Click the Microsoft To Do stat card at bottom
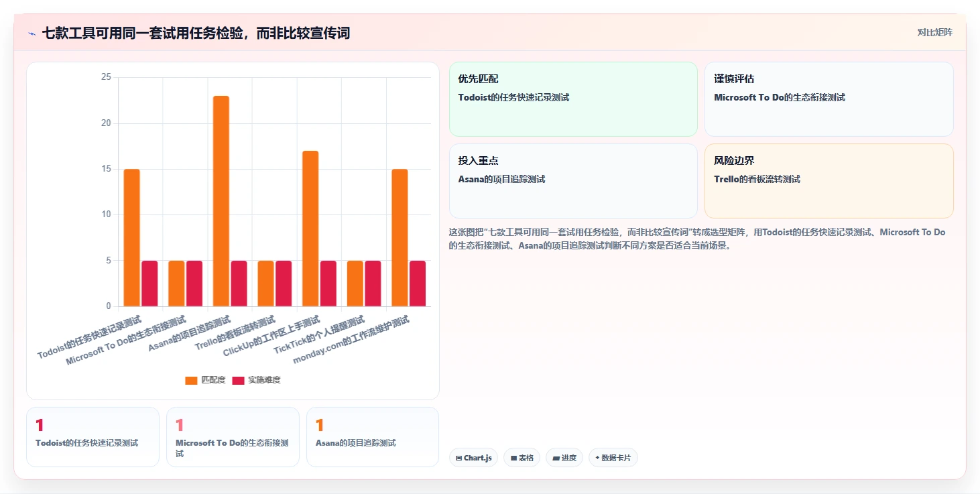Image resolution: width=980 pixels, height=494 pixels. click(x=233, y=436)
